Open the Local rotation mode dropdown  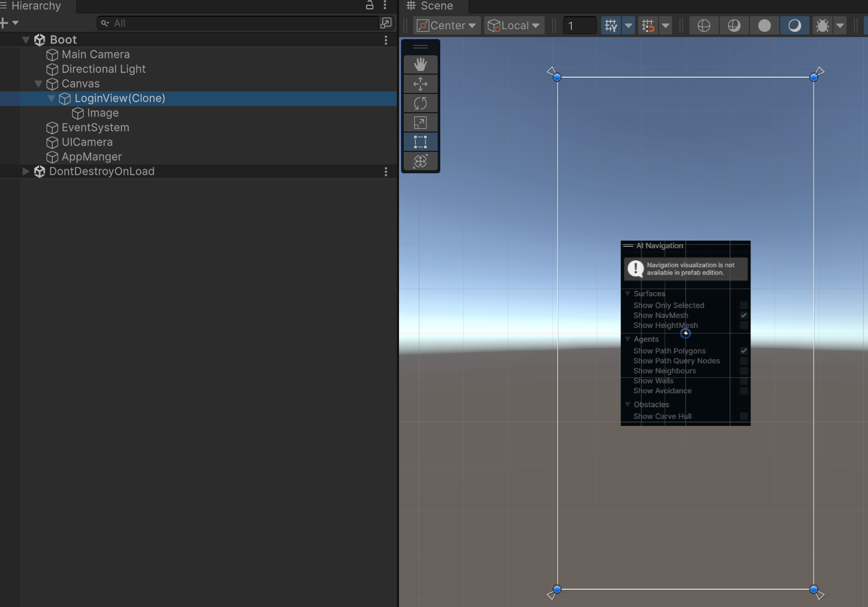[x=514, y=26]
